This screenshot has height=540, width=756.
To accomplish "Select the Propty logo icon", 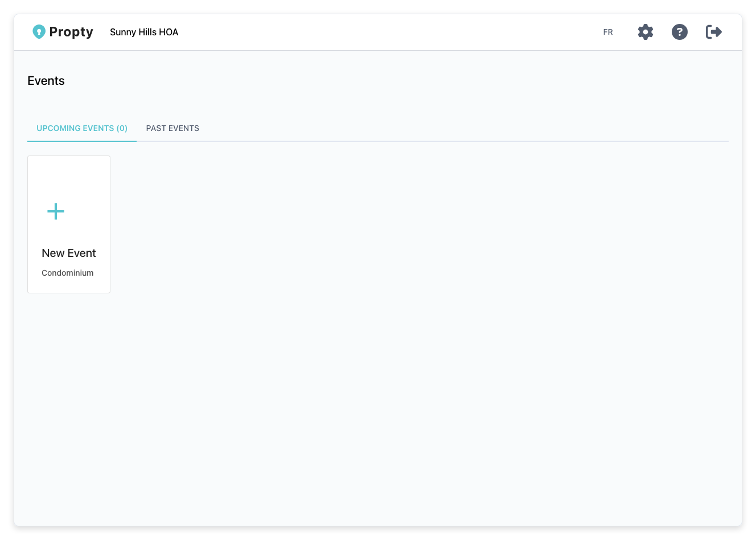I will (x=39, y=32).
